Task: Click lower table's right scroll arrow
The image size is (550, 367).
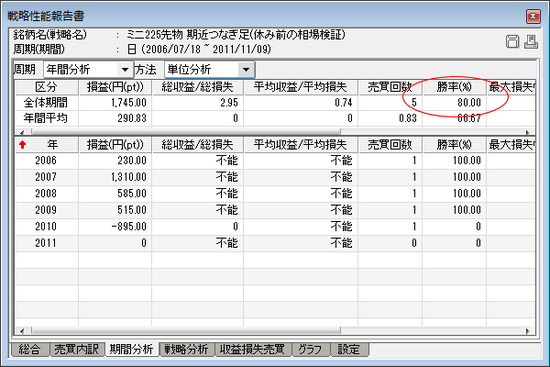Action: point(528,331)
